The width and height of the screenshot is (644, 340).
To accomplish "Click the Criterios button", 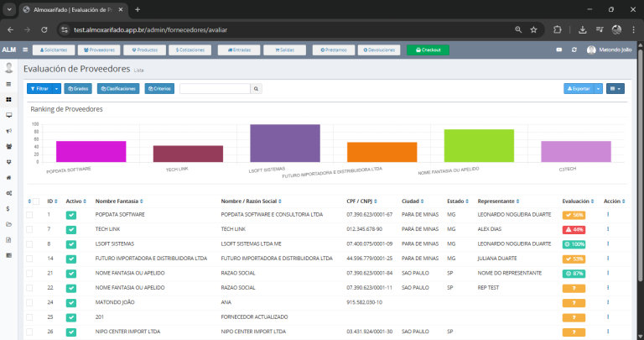I will pyautogui.click(x=159, y=88).
